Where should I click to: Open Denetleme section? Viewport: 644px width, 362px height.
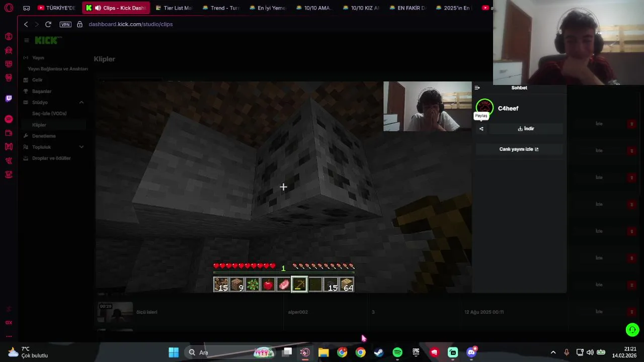(x=44, y=136)
